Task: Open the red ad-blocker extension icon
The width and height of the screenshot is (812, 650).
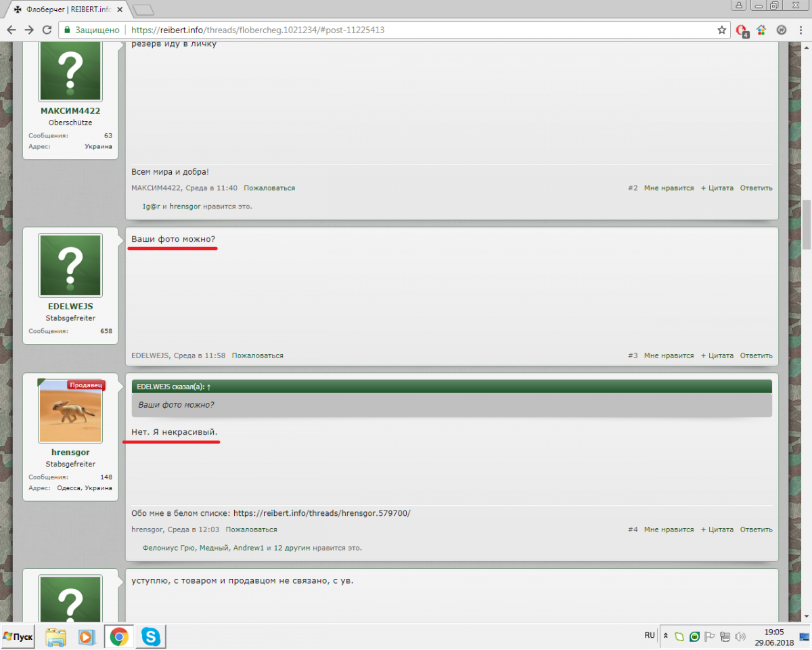Action: 742,30
